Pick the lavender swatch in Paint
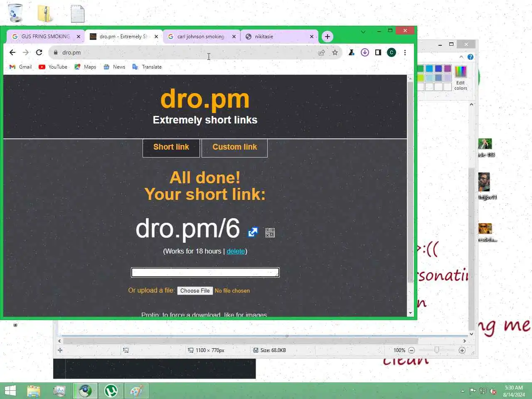The image size is (532, 399). point(448,78)
